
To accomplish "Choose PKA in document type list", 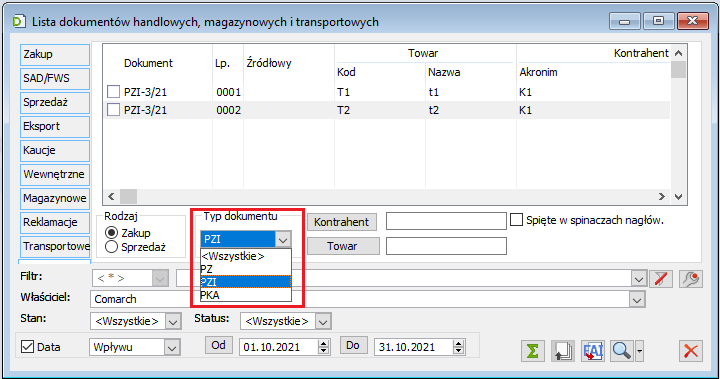I will tap(246, 295).
